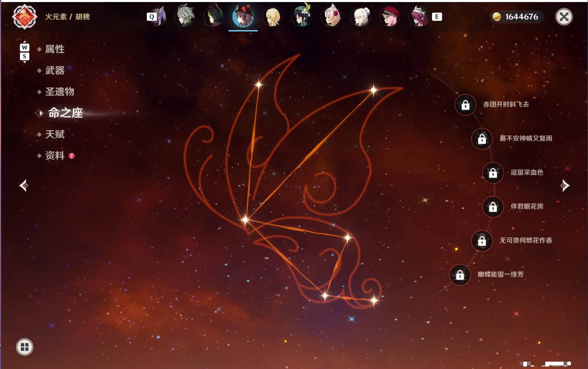
Task: Click the constellation name 赤团开时斜飞去
Action: [506, 104]
